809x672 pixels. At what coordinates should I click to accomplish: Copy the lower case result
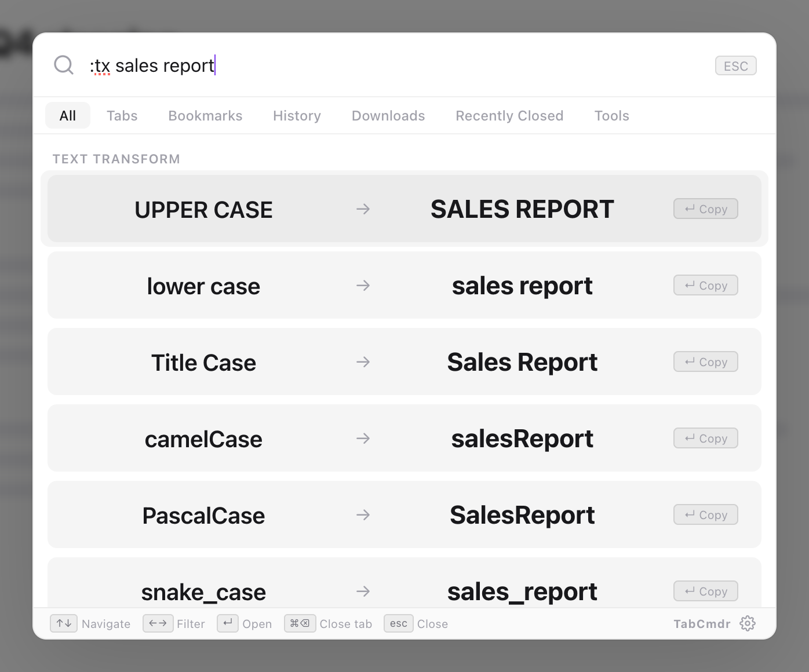pos(705,285)
